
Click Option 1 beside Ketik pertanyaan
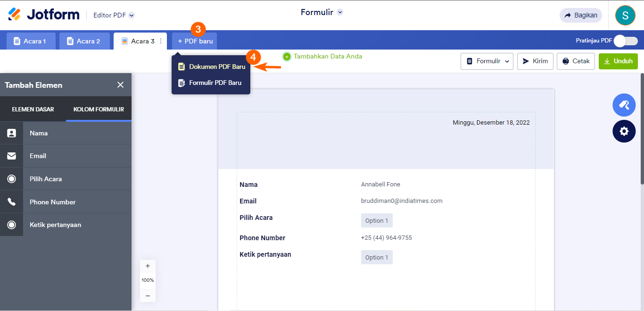377,257
